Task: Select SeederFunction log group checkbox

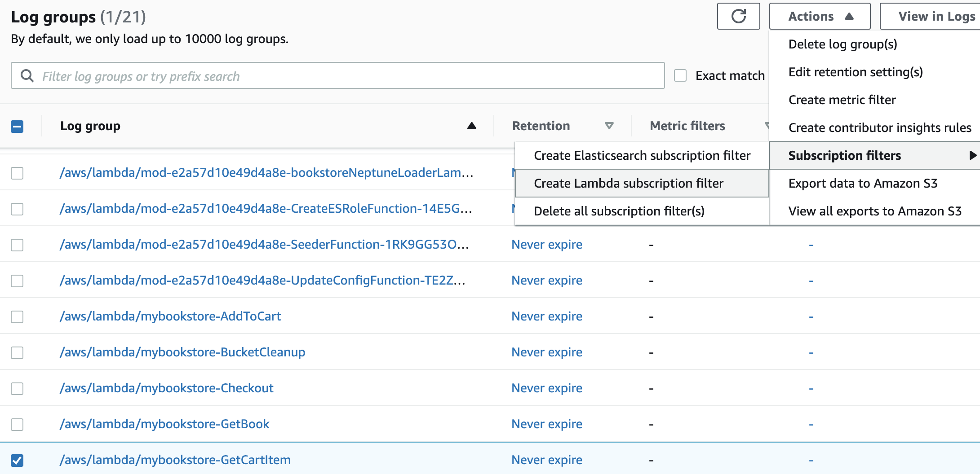Action: click(17, 245)
